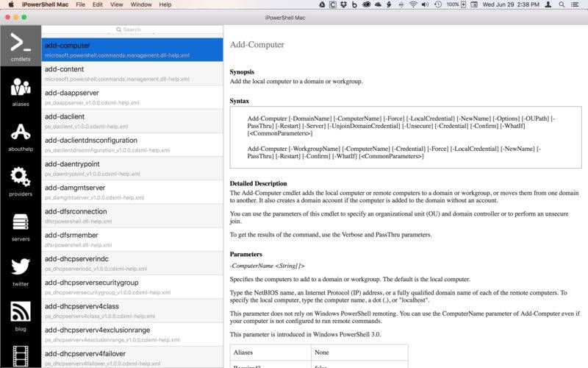This screenshot has height=368, width=588.
Task: Click the Synopsis heading
Action: (242, 71)
